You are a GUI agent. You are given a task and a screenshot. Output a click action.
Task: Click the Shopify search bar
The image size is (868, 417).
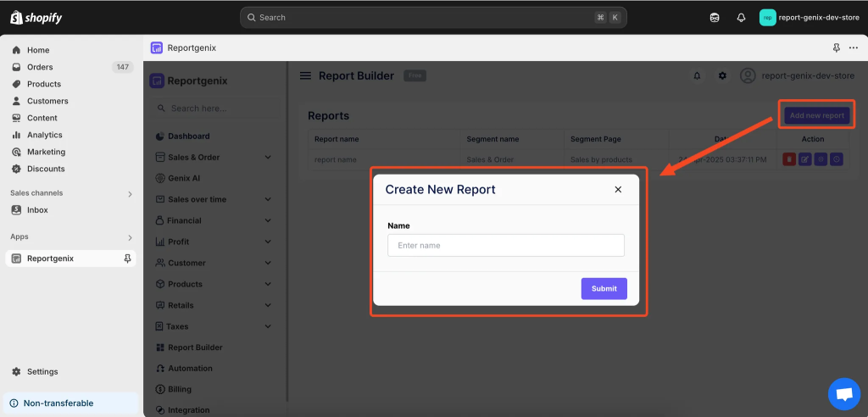pyautogui.click(x=433, y=17)
